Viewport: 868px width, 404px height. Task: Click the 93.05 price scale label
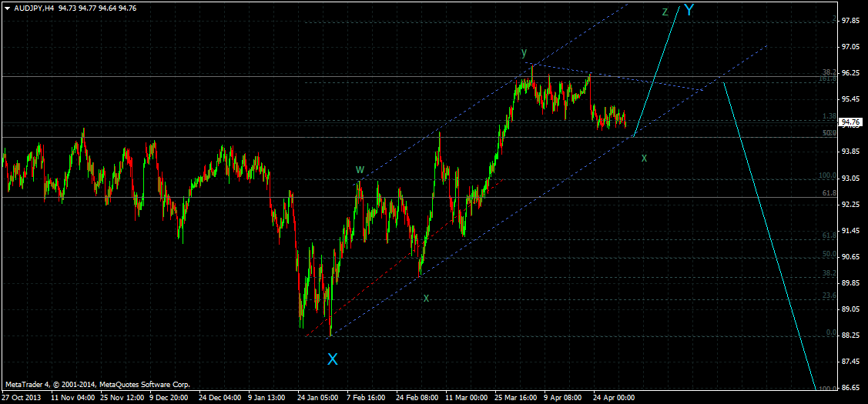[851, 179]
